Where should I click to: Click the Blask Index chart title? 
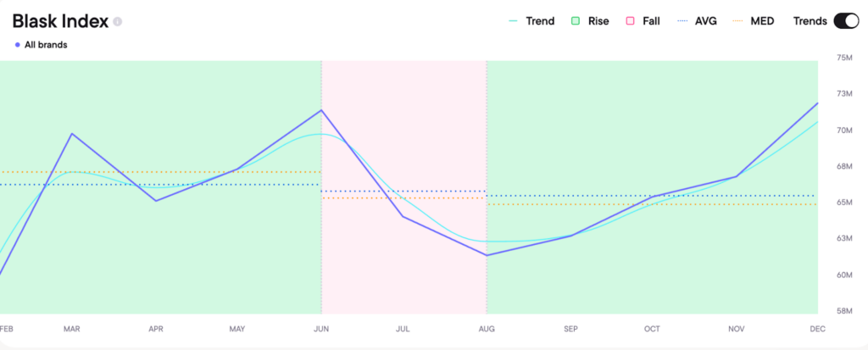(60, 21)
